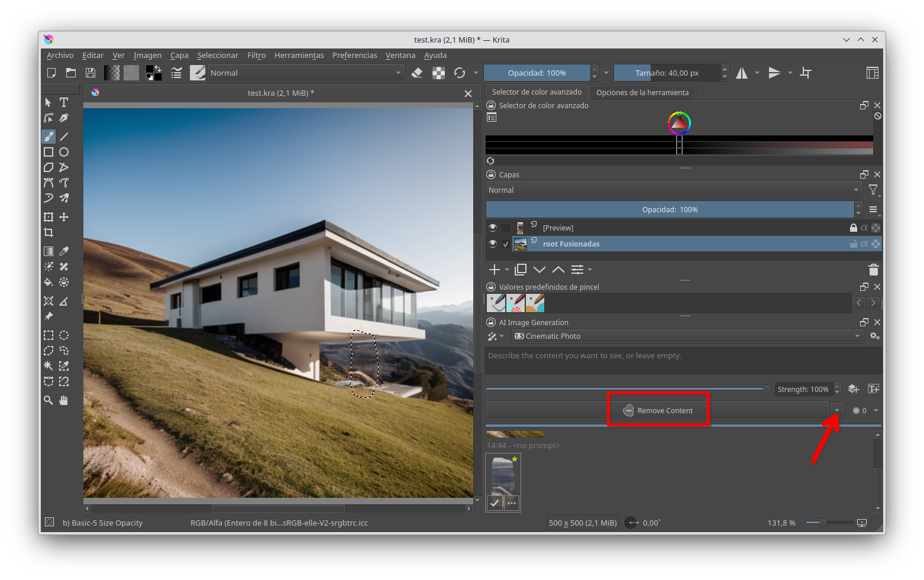Open the brush editor settings
Viewport: 924px width, 580px height.
pyautogui.click(x=176, y=73)
